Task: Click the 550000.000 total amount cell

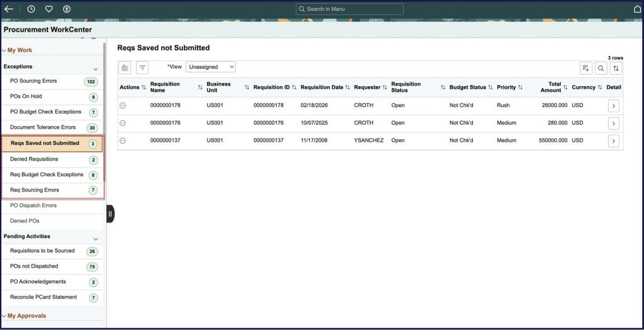Action: [553, 140]
